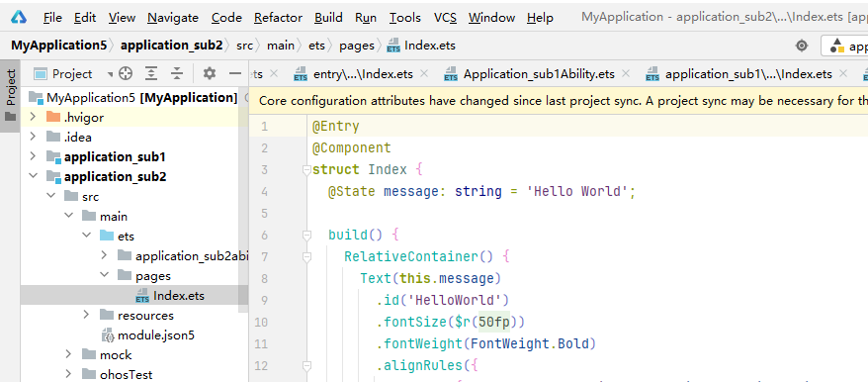Click the ets folder icon in tree
This screenshot has width=868, height=382.
[107, 237]
